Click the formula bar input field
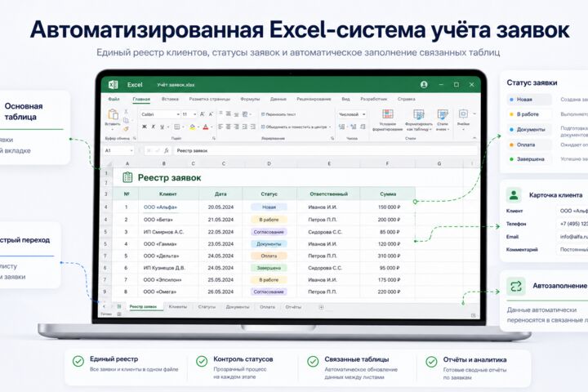 coord(325,151)
